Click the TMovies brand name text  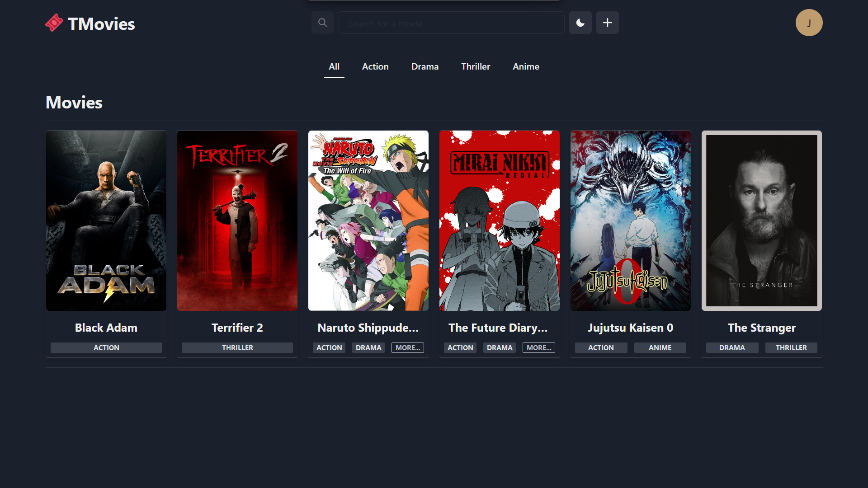click(101, 23)
